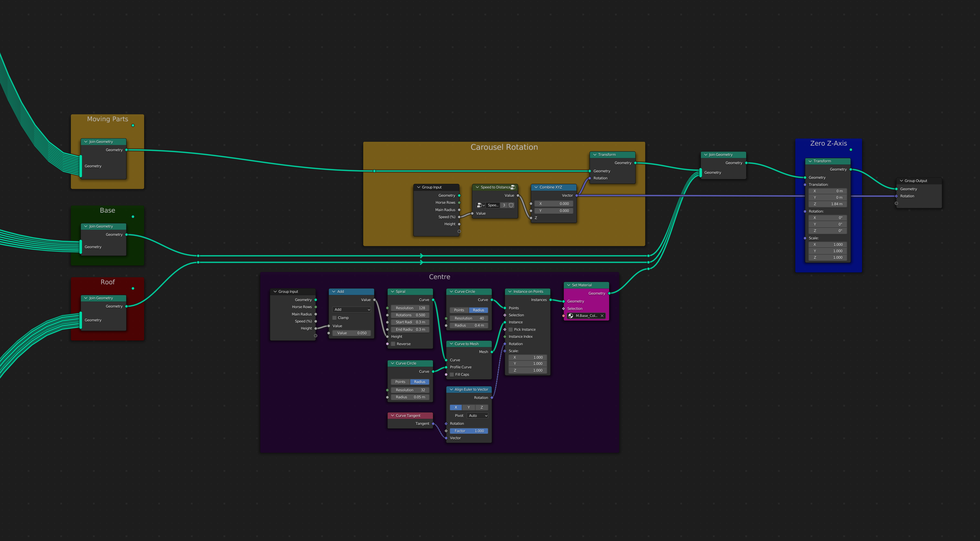Click the Translation Z field showing 1.84 m
This screenshot has width=980, height=541.
(828, 204)
